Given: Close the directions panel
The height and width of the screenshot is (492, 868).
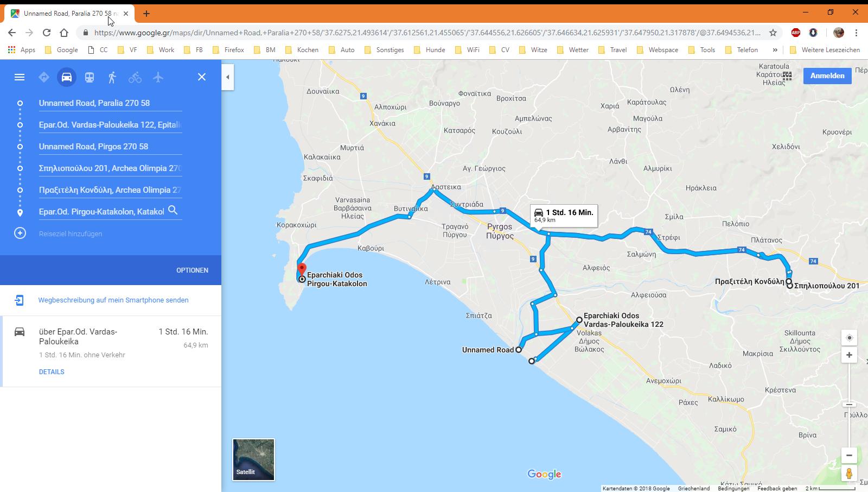Looking at the screenshot, I should coord(202,77).
